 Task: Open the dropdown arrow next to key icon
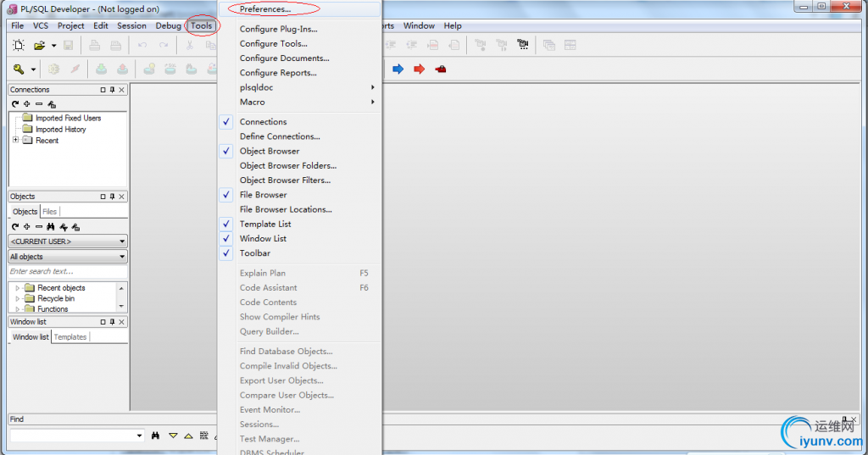[x=33, y=69]
